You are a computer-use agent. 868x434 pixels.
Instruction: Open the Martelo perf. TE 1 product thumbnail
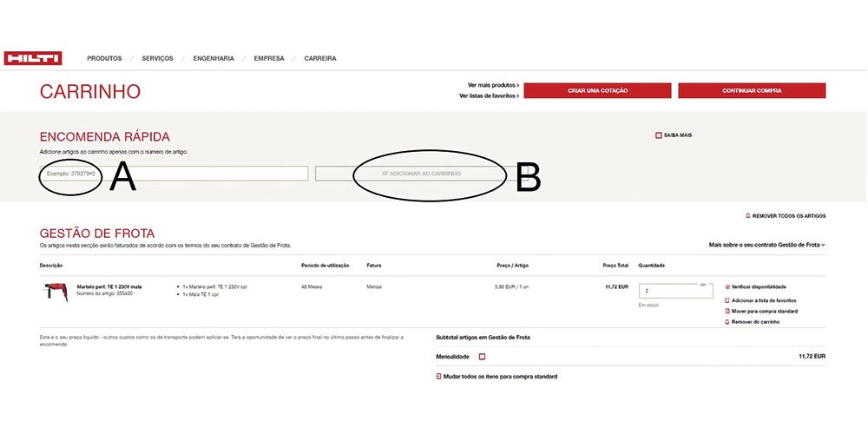click(56, 292)
